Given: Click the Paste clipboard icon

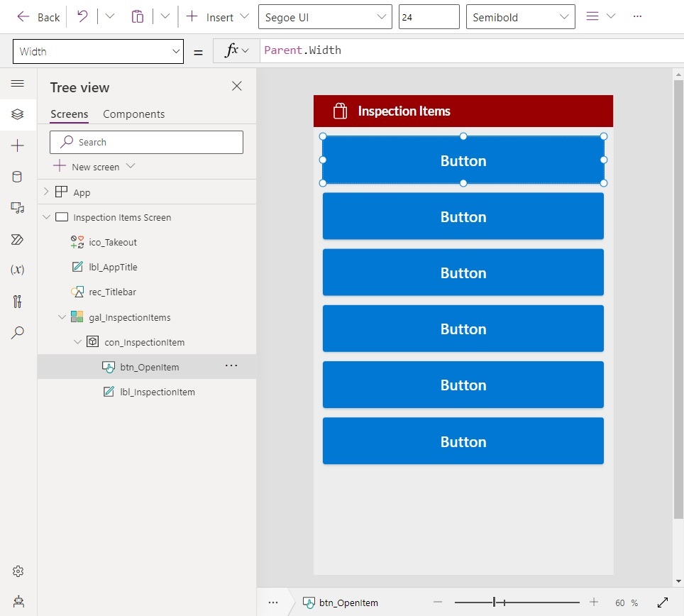Looking at the screenshot, I should (x=138, y=16).
